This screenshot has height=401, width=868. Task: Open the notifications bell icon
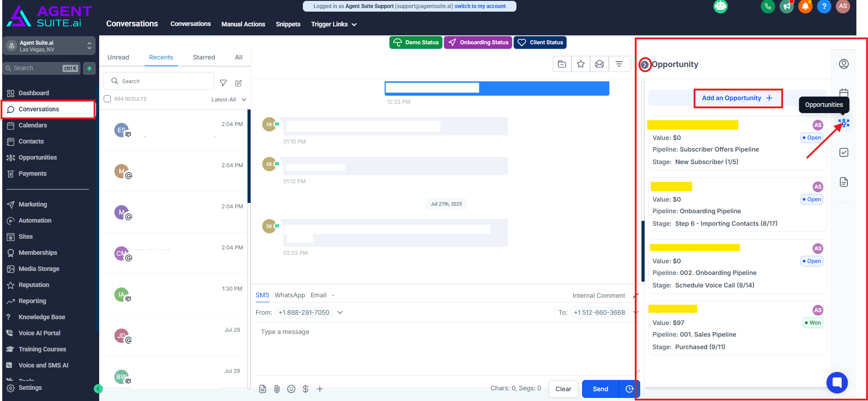pyautogui.click(x=805, y=6)
